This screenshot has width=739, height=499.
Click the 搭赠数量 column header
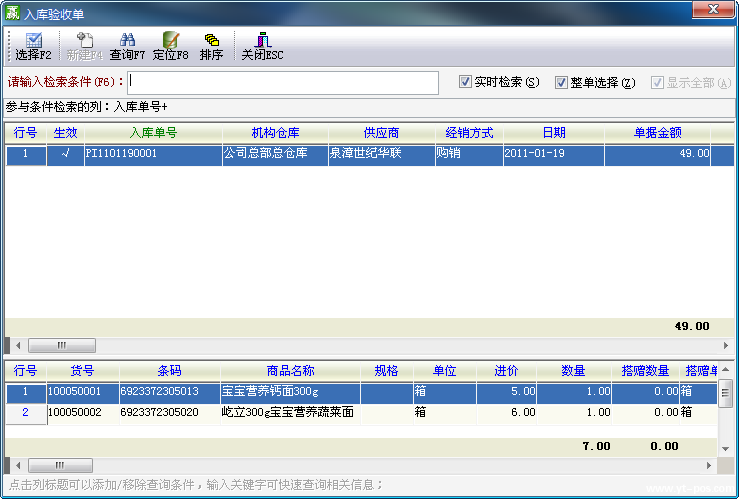(645, 371)
